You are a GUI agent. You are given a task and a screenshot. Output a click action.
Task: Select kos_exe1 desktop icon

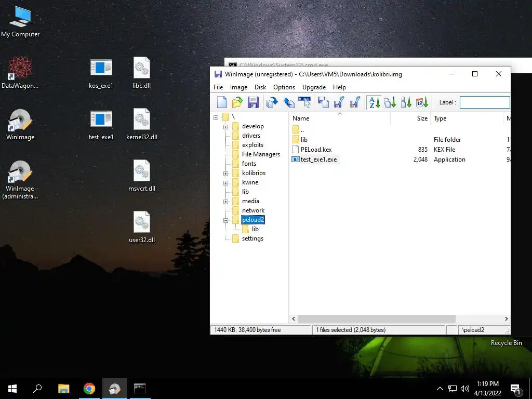coord(101,73)
